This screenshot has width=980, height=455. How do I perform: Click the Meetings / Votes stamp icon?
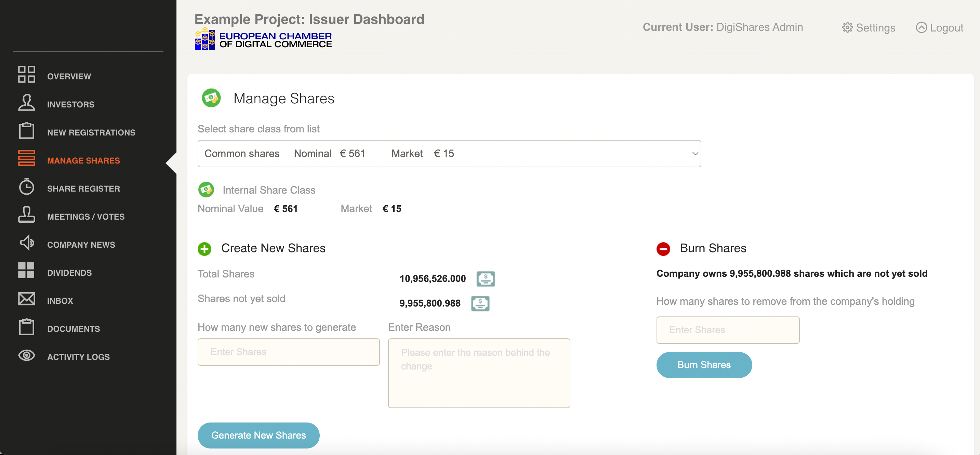point(26,215)
